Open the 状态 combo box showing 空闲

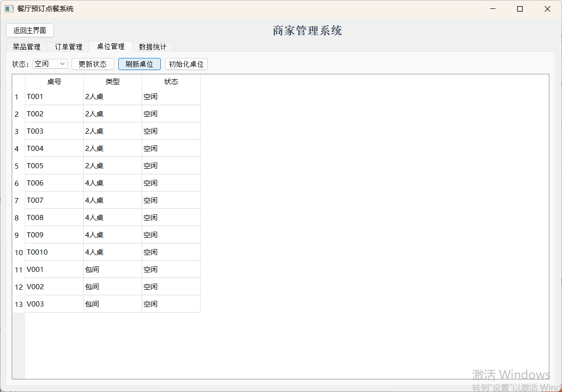click(50, 64)
